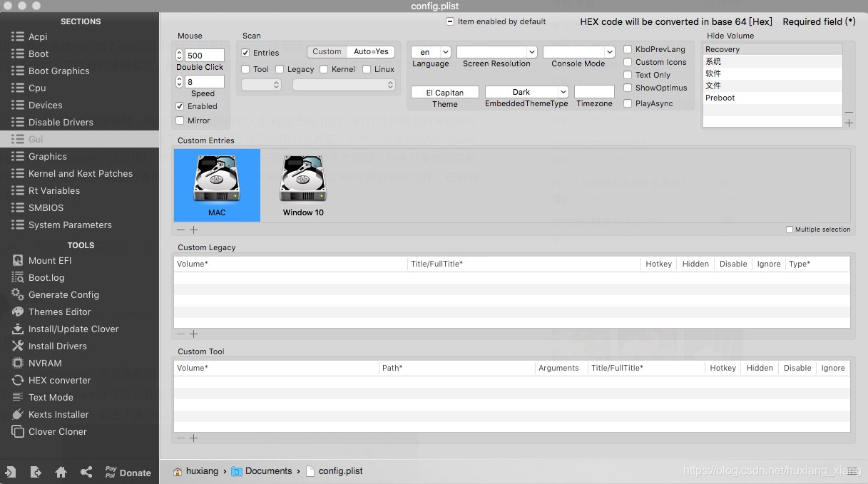This screenshot has width=868, height=484.
Task: Open the Rt Variables section
Action: click(x=54, y=190)
